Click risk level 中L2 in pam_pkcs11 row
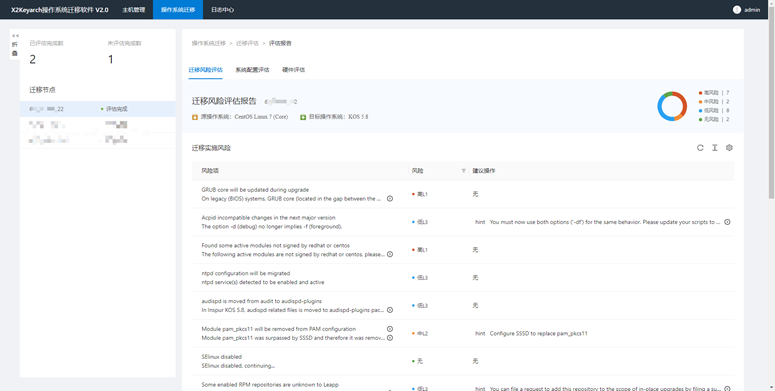 pyautogui.click(x=420, y=333)
